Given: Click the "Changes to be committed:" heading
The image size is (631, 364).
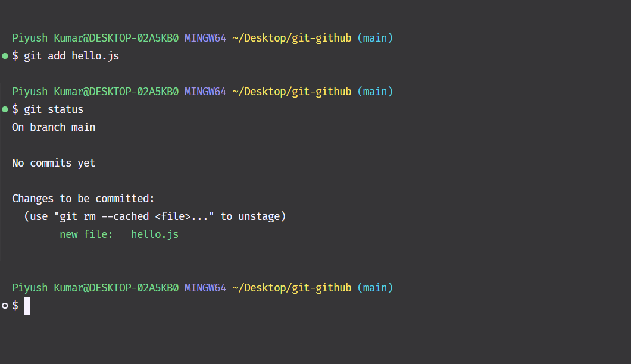Looking at the screenshot, I should click(x=83, y=199).
